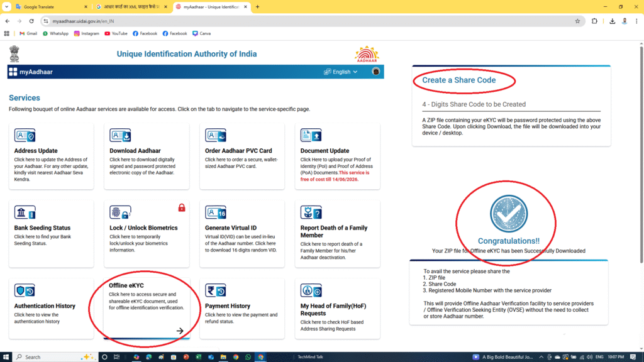This screenshot has height=362, width=644.
Task: Click the red lock biometrics status icon
Action: coord(182,207)
